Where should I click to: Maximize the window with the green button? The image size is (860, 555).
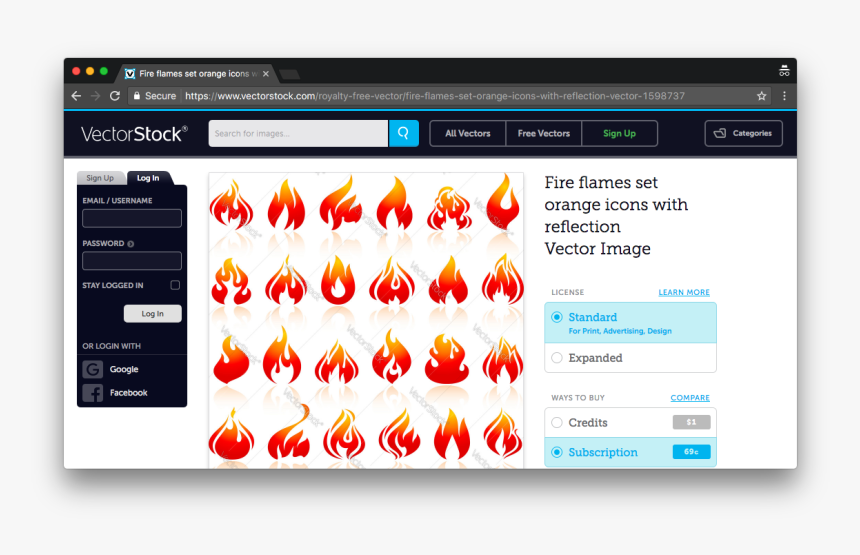104,71
